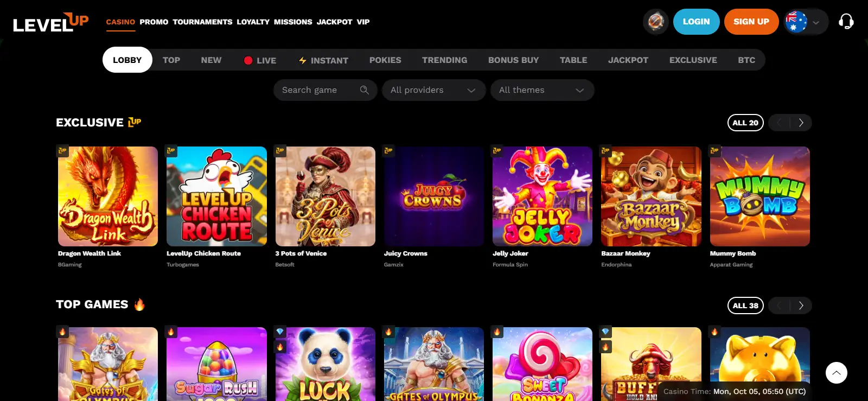Select the Top category tab
This screenshot has width=868, height=401.
click(171, 60)
